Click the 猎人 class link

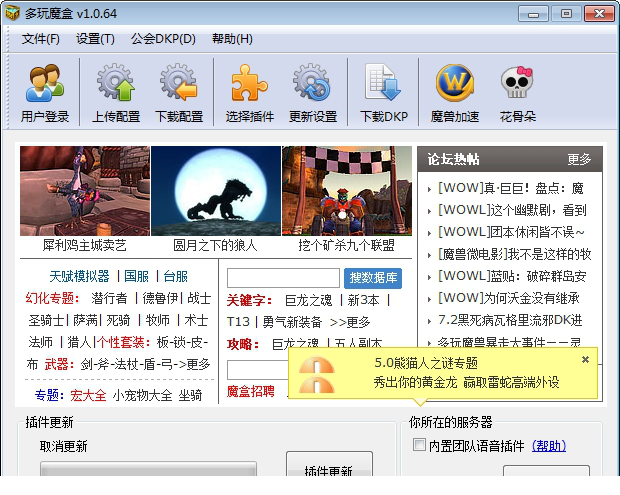79,342
